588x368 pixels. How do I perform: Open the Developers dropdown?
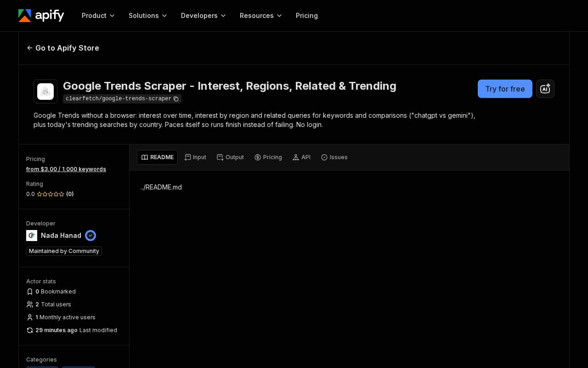coord(204,16)
